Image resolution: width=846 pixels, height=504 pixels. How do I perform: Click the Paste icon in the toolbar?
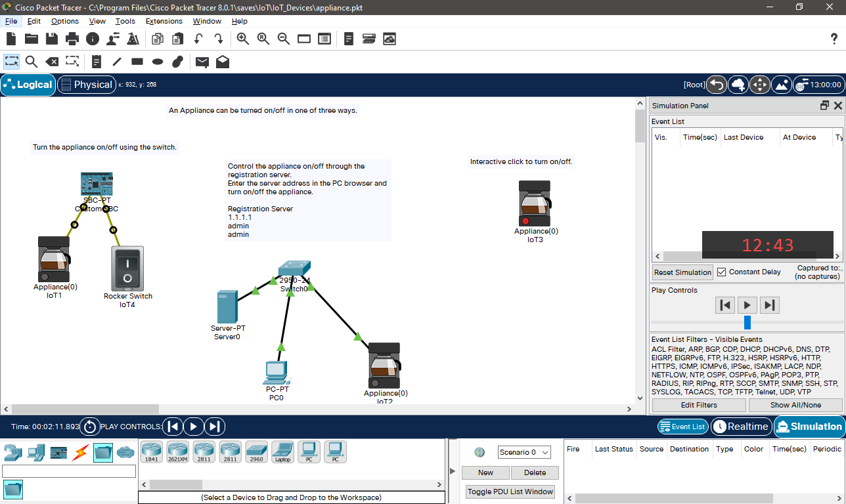click(177, 39)
